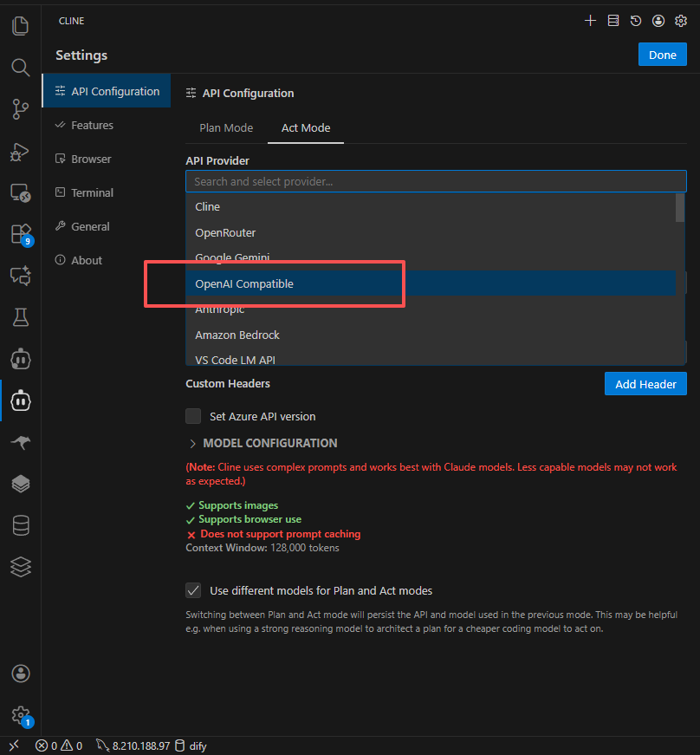The height and width of the screenshot is (755, 700).
Task: Enable the Set Azure API version checkbox
Action: pos(192,415)
